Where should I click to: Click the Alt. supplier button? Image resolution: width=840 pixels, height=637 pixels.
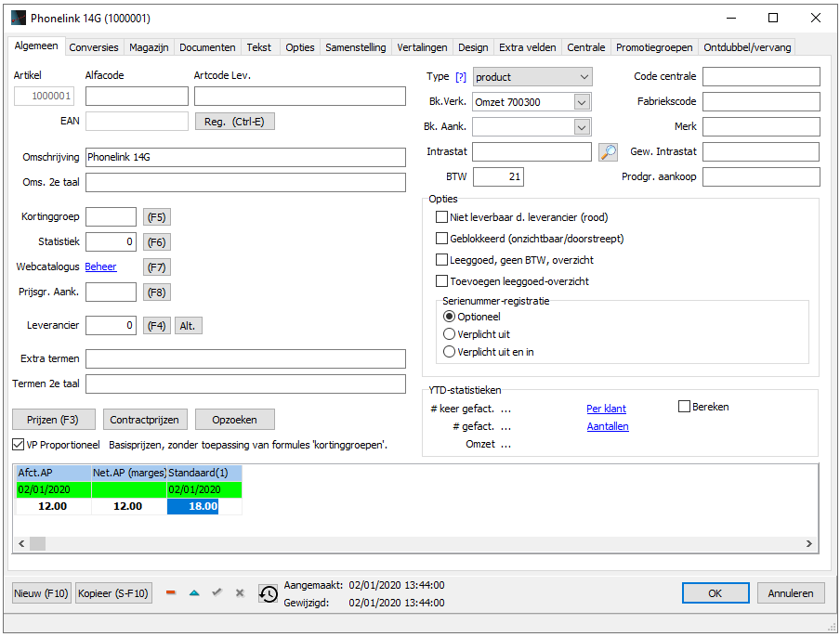[188, 325]
